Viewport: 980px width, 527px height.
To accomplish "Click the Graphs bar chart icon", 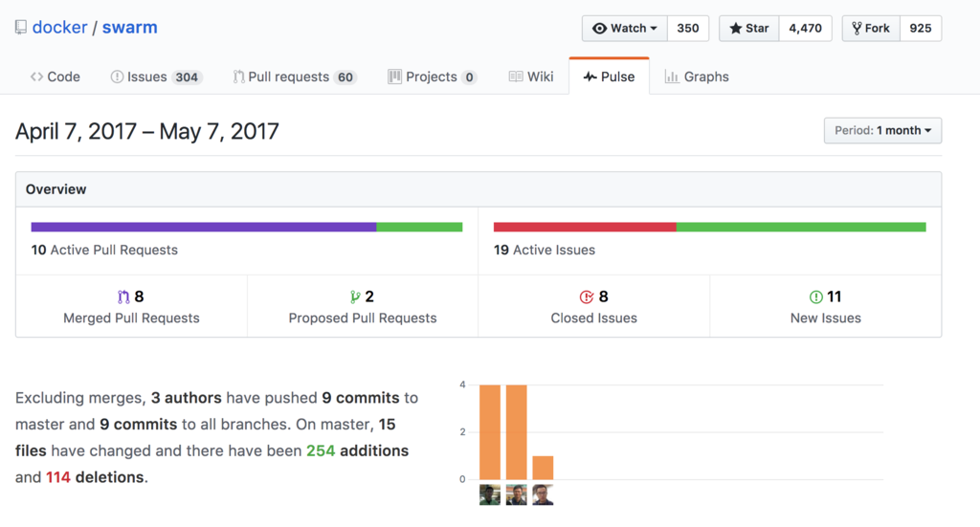I will pyautogui.click(x=671, y=77).
